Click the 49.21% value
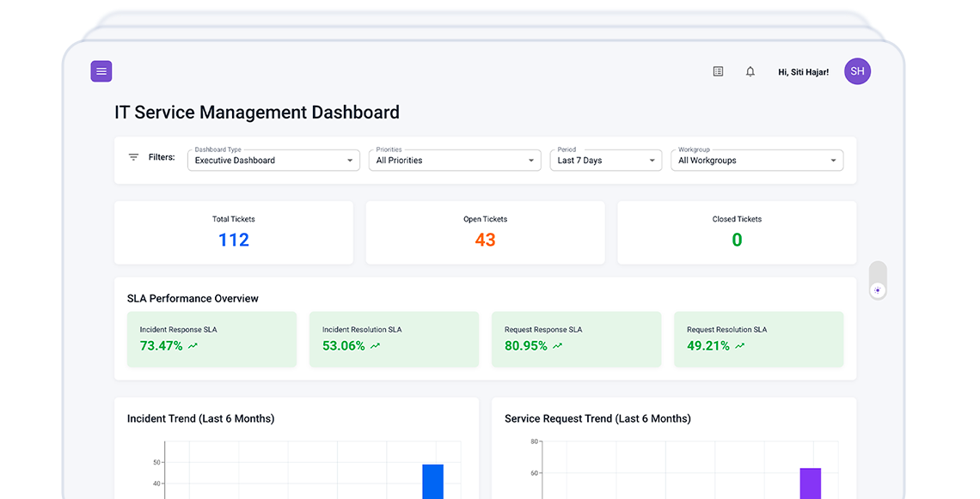The height and width of the screenshot is (499, 980). (x=708, y=346)
